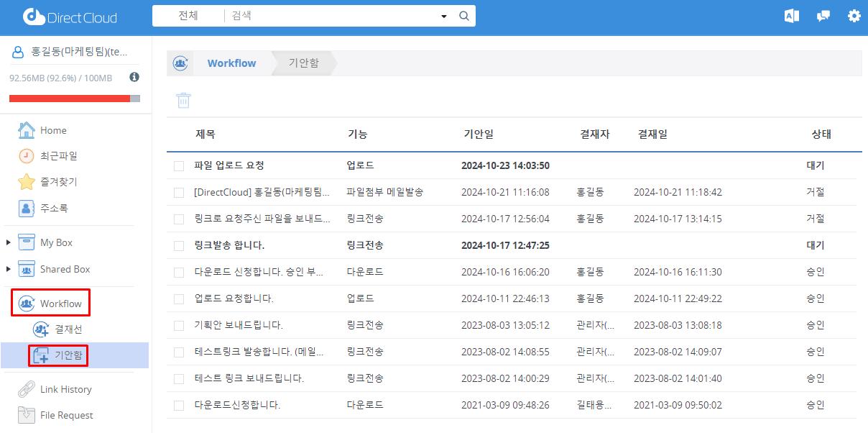
Task: Click the magnifier search icon
Action: point(464,16)
